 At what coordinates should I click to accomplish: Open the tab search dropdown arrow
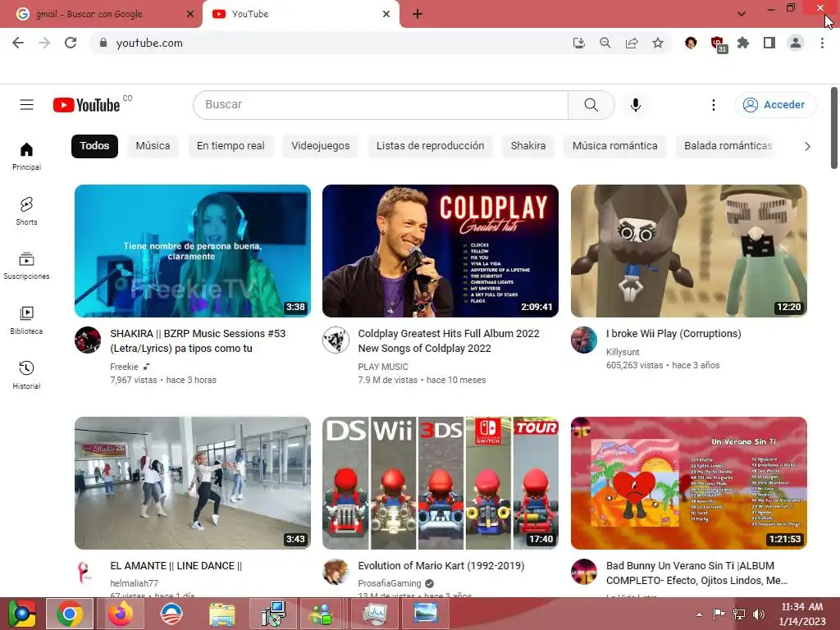[741, 14]
